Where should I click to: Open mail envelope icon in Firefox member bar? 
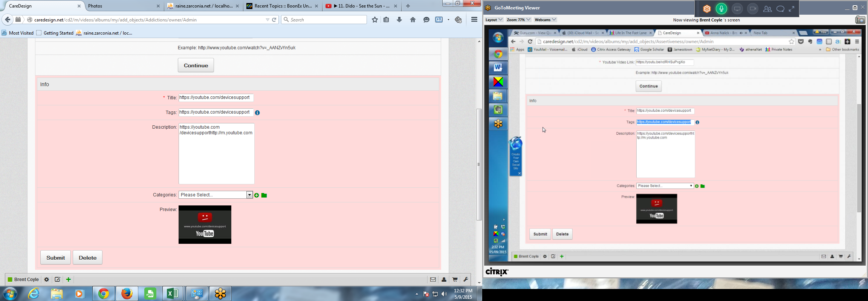click(x=433, y=280)
